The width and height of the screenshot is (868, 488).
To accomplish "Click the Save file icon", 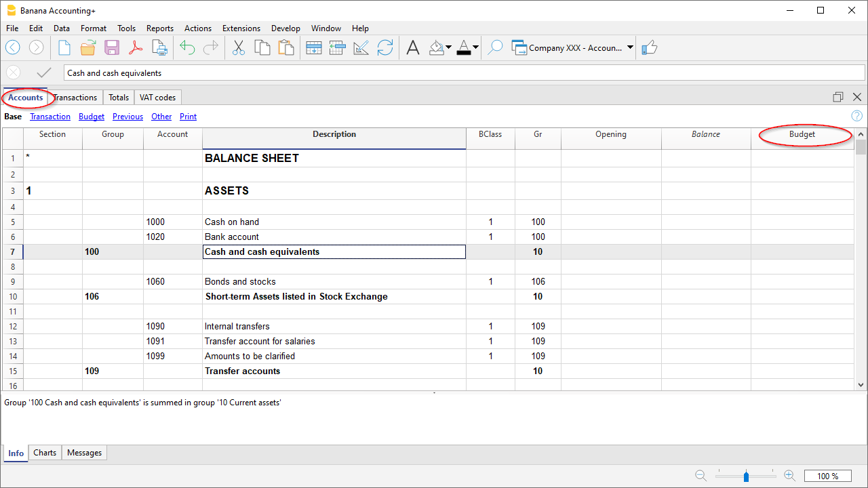I will click(112, 47).
